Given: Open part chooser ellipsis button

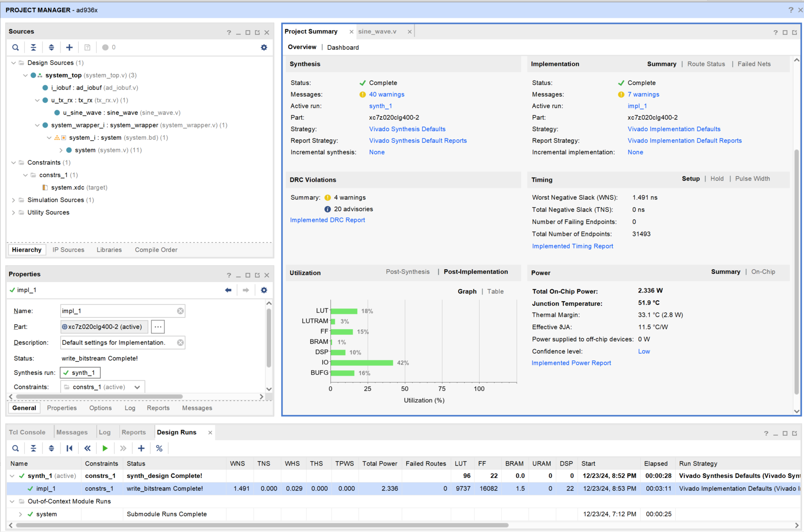Looking at the screenshot, I should 158,327.
